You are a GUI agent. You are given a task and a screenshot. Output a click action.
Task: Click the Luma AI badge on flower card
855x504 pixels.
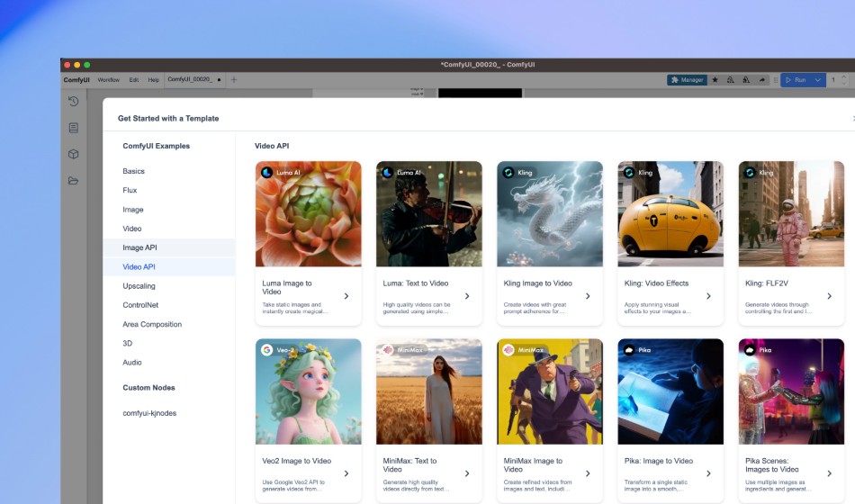pyautogui.click(x=282, y=173)
